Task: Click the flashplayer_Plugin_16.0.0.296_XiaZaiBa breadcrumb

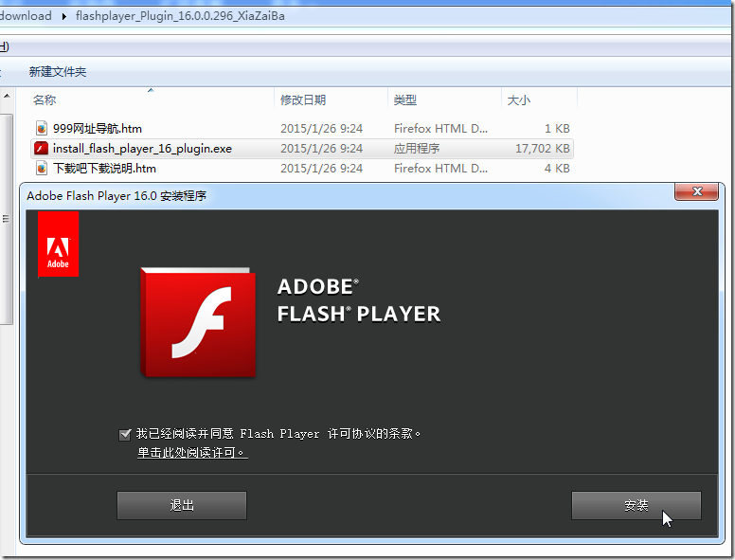Action: [180, 16]
